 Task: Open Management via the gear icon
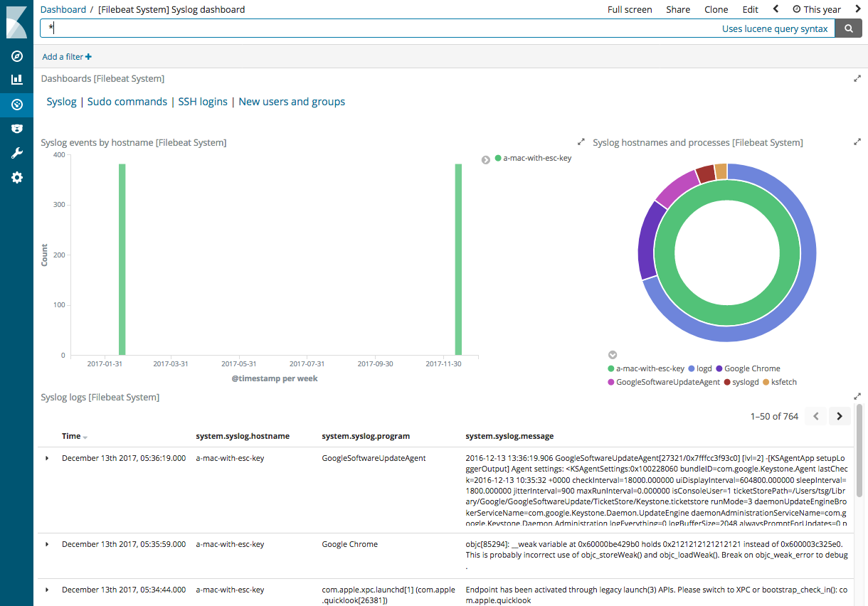[16, 177]
